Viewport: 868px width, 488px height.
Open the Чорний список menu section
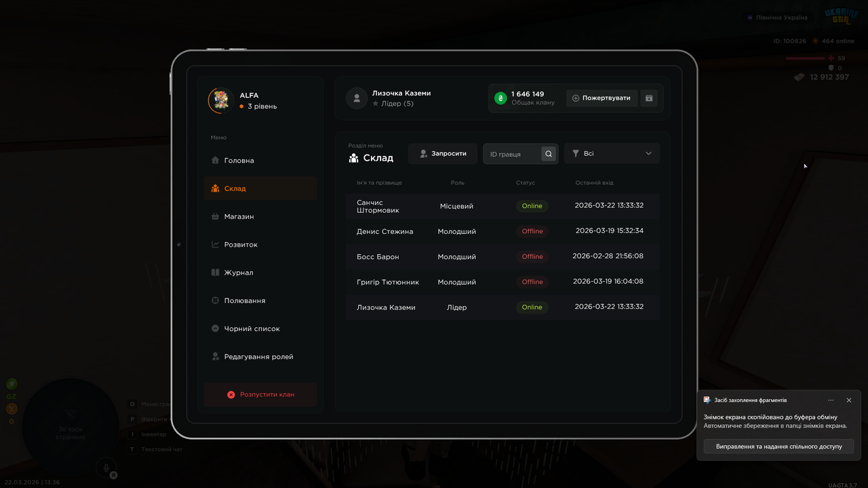point(260,329)
